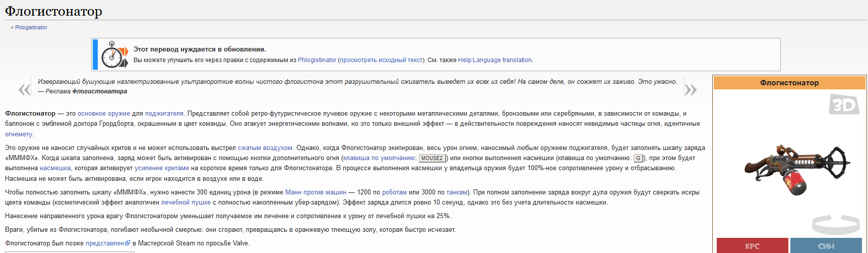The image size is (868, 253).
Task: Open the Phlogistinator link in update notice
Action: tap(317, 60)
